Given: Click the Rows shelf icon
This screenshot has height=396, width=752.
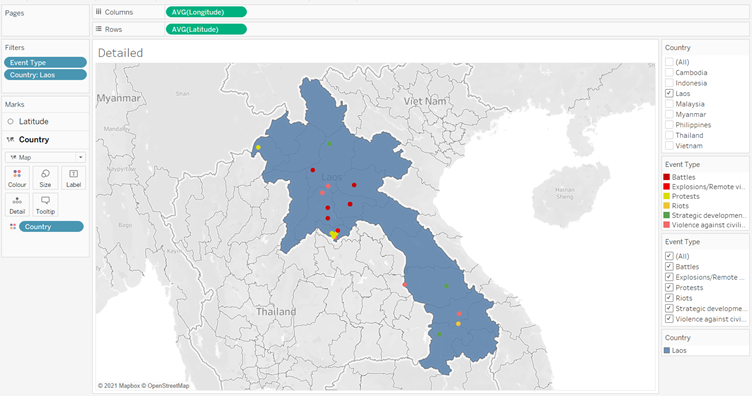Looking at the screenshot, I should click(98, 29).
